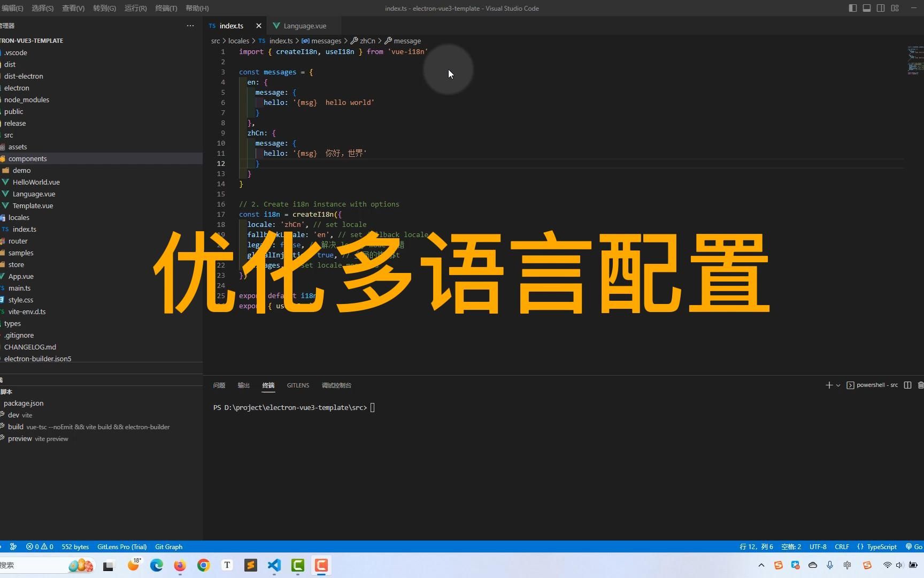Open the 终端(T) menu
Screen dimensions: 924x578
coord(166,8)
